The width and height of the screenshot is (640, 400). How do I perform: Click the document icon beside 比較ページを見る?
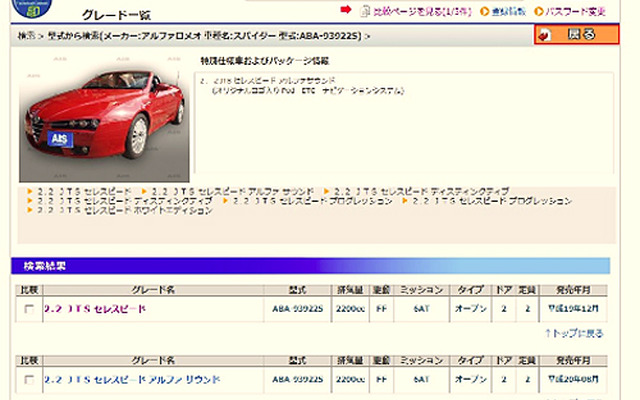click(364, 11)
